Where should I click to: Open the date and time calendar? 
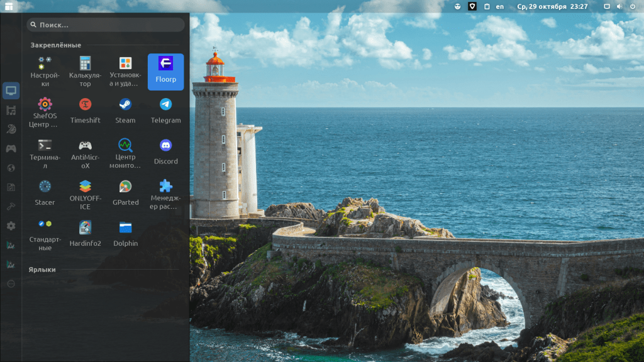[x=552, y=6]
